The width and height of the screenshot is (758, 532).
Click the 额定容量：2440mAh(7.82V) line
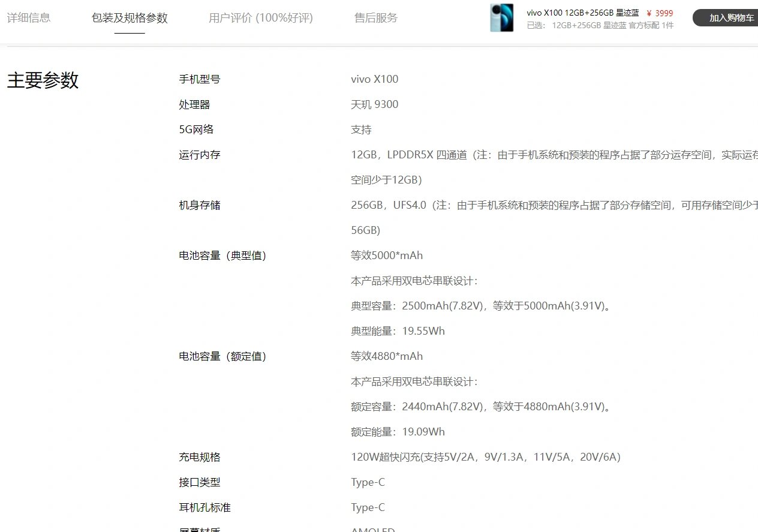click(482, 407)
